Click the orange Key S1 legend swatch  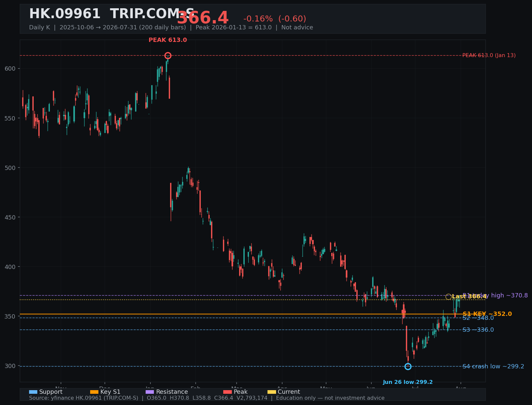tap(94, 392)
